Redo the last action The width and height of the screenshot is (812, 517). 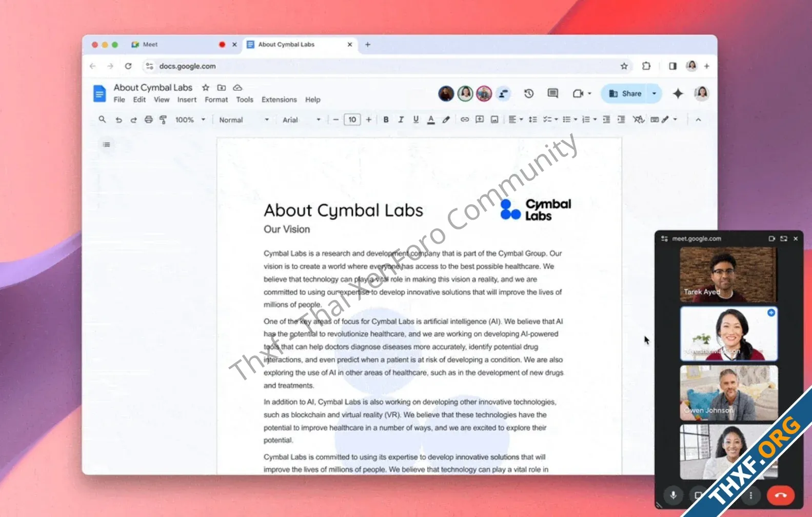[133, 120]
